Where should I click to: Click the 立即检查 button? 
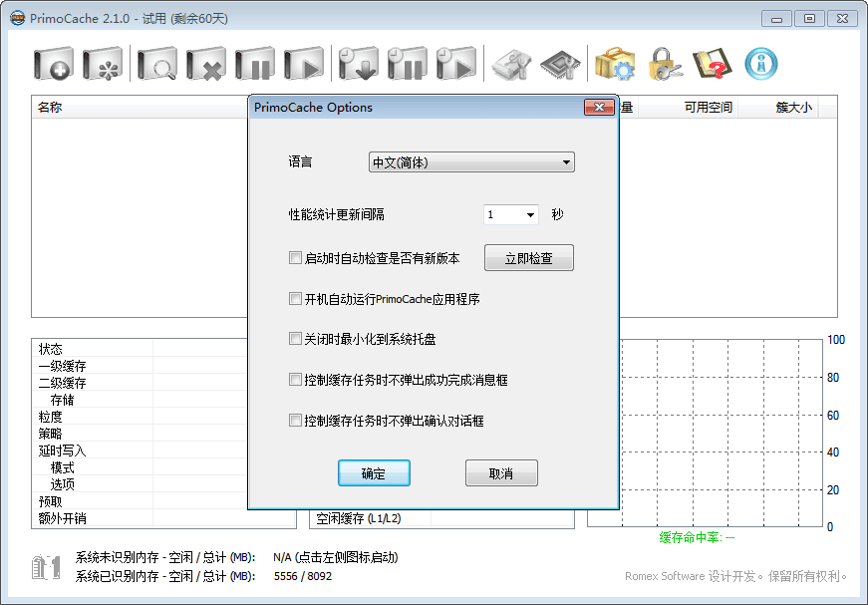pyautogui.click(x=528, y=258)
